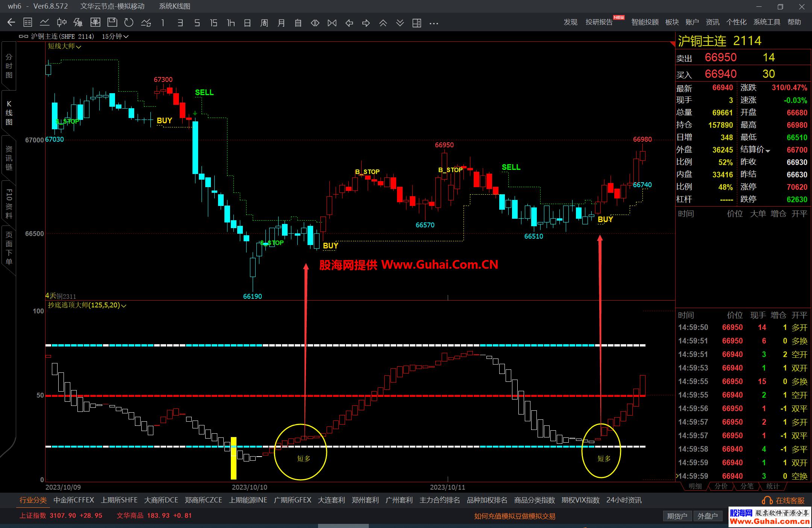The height and width of the screenshot is (528, 812).
Task: Click the refresh circular arrow icon
Action: (x=129, y=23)
